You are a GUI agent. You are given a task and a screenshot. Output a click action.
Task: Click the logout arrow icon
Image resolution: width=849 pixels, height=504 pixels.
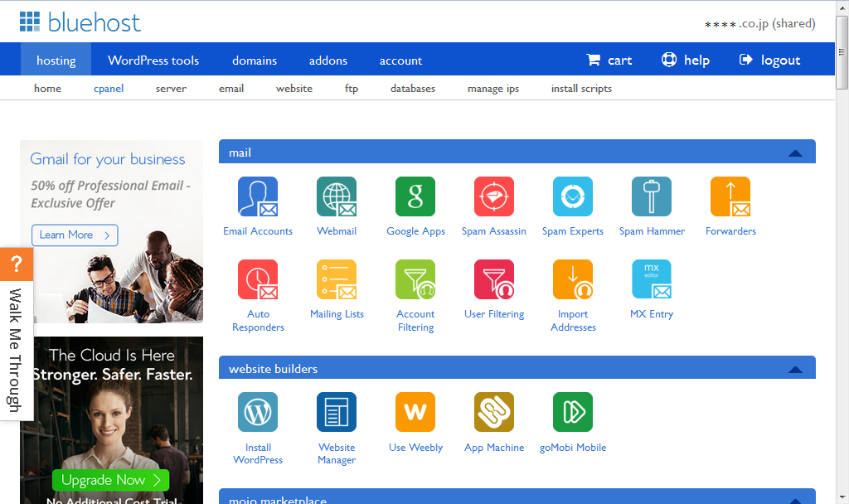[745, 60]
